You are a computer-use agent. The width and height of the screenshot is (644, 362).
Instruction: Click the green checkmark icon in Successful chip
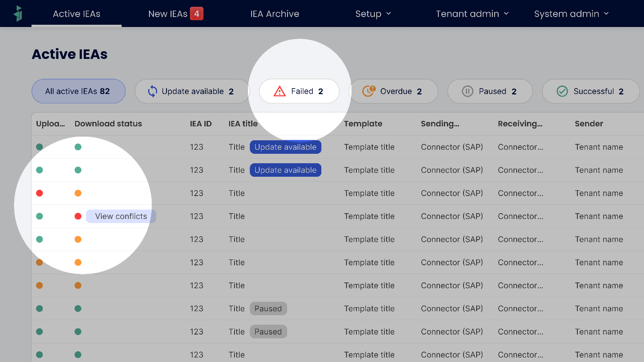[x=562, y=91]
